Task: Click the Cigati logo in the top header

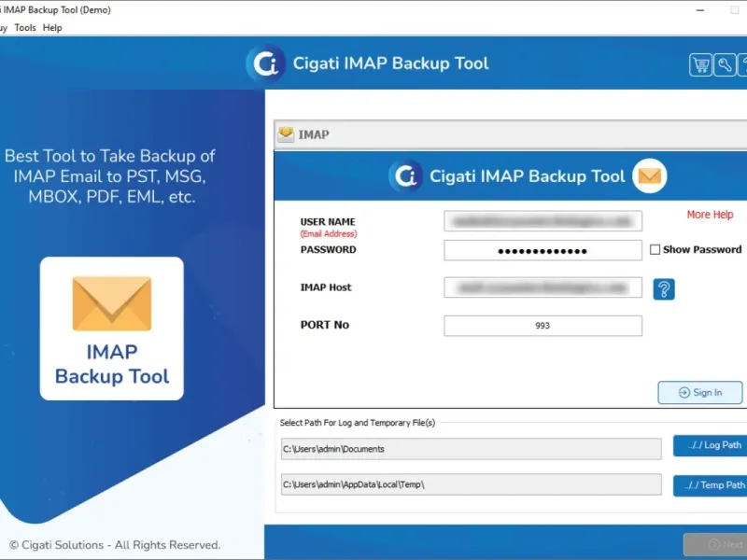Action: 266,63
